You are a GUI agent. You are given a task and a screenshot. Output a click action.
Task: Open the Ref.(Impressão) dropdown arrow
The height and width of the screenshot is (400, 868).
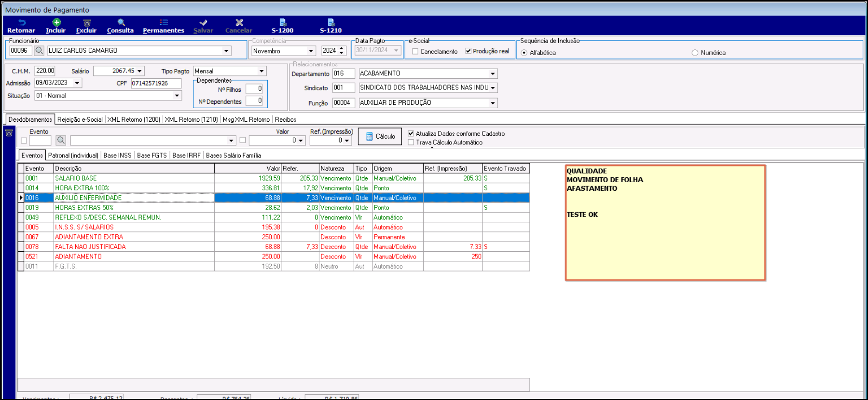347,141
